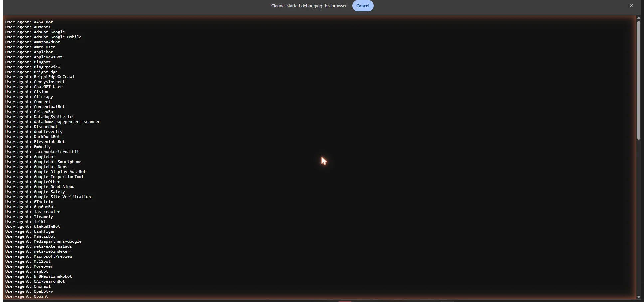Screen dimensions: 644x302
Task: Click the 'msnbot' line
Action: 27,271
